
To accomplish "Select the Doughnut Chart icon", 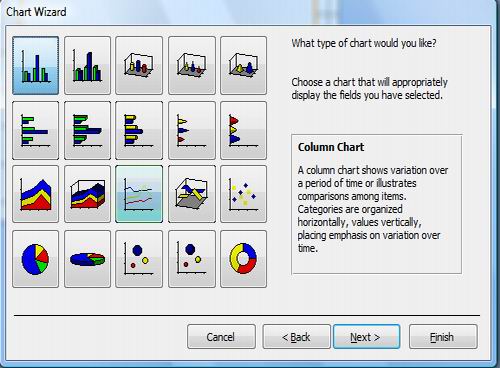I will [x=243, y=259].
